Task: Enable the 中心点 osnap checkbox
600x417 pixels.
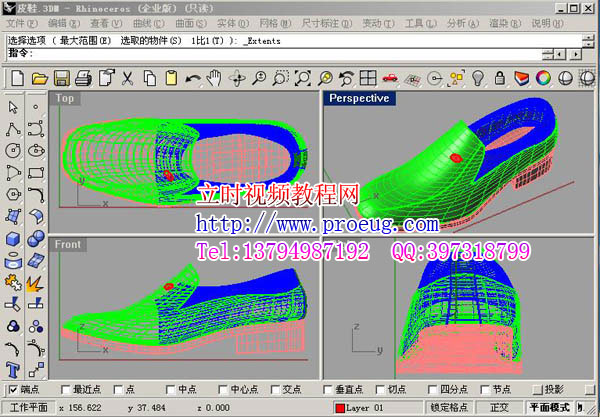Action: tap(223, 390)
